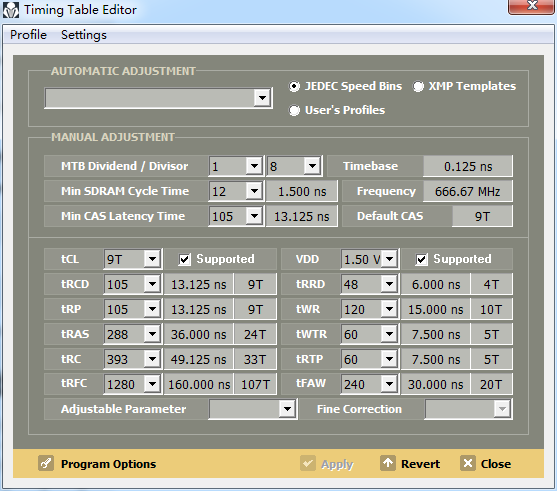The image size is (557, 491).
Task: Click the MTB Dividend / Divisor label
Action: click(x=125, y=166)
